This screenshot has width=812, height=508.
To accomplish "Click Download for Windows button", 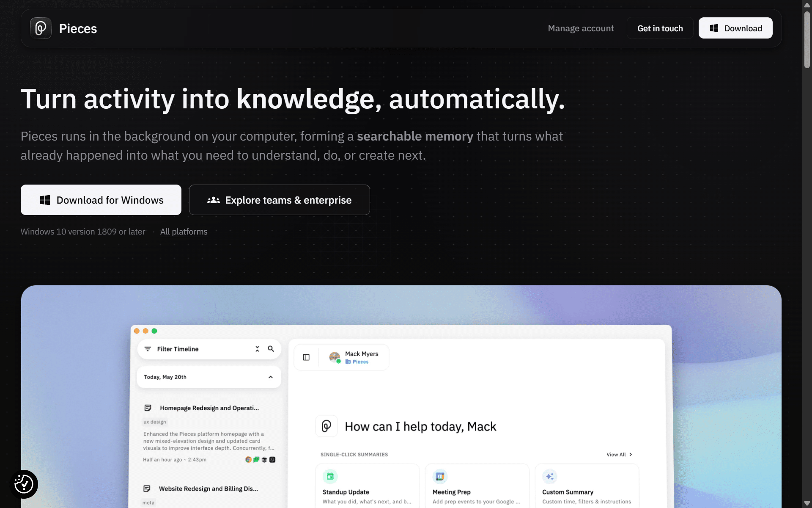I will [x=101, y=200].
